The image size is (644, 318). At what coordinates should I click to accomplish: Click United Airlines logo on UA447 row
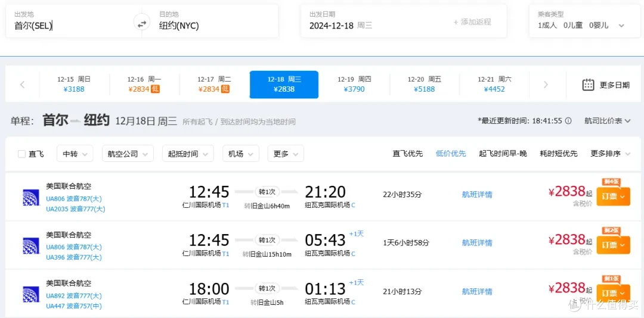tap(31, 295)
